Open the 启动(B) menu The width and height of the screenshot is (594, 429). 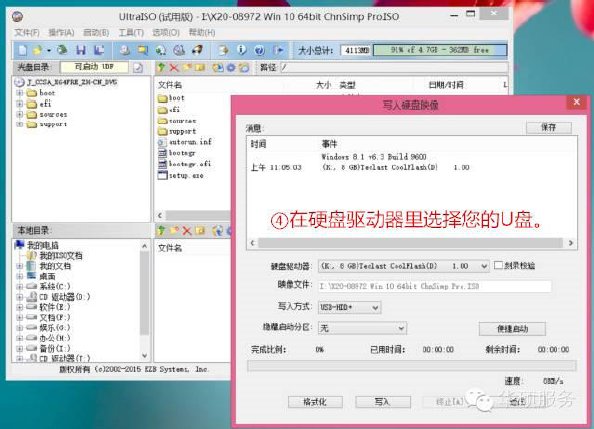(96, 33)
